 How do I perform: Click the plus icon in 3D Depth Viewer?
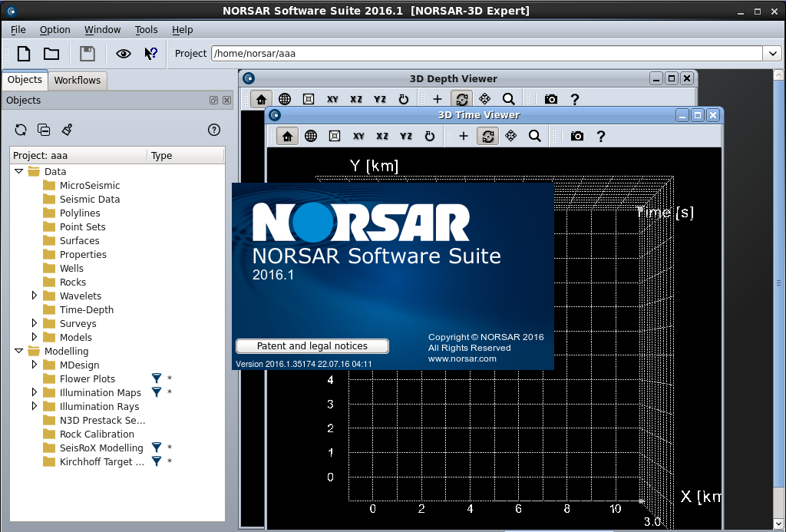437,99
